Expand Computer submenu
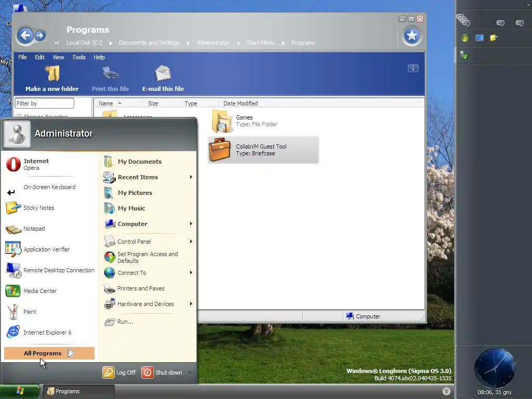The width and height of the screenshot is (532, 399). click(x=191, y=224)
